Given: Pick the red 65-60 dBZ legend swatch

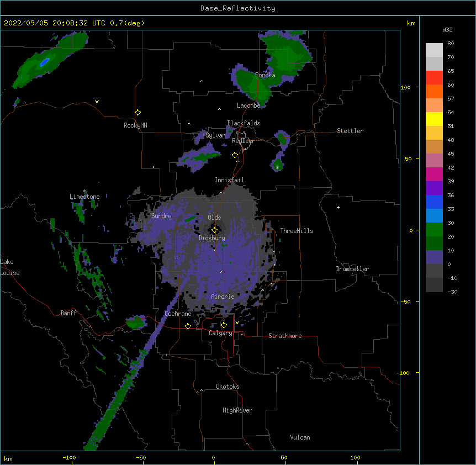Looking at the screenshot, I should (434, 77).
